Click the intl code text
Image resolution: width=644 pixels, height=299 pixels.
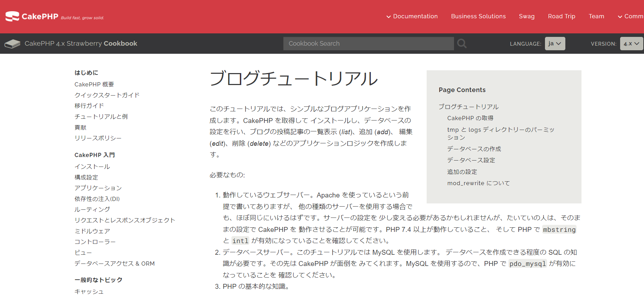[240, 241]
